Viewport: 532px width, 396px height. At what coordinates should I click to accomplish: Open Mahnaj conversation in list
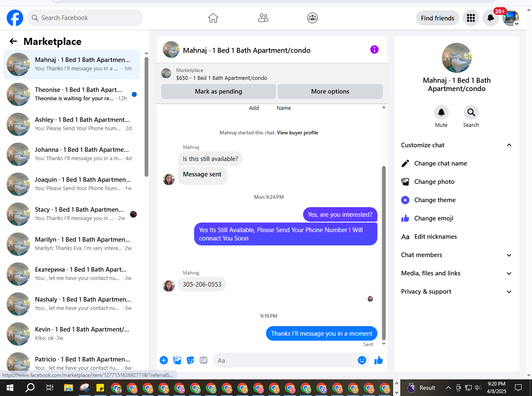[71, 64]
